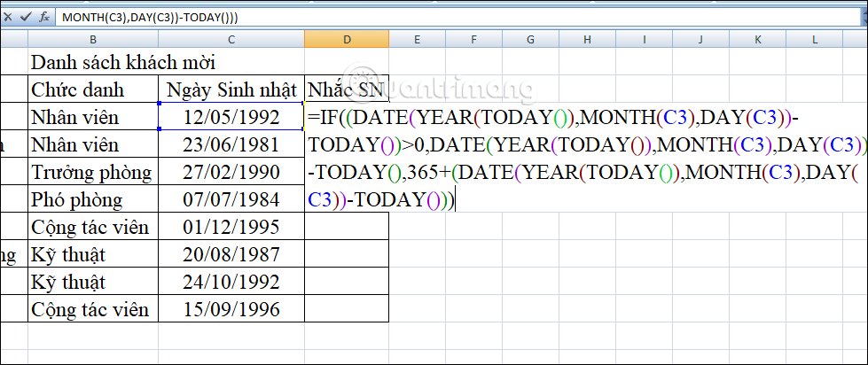Select column B header
The image size is (868, 365).
(92, 40)
